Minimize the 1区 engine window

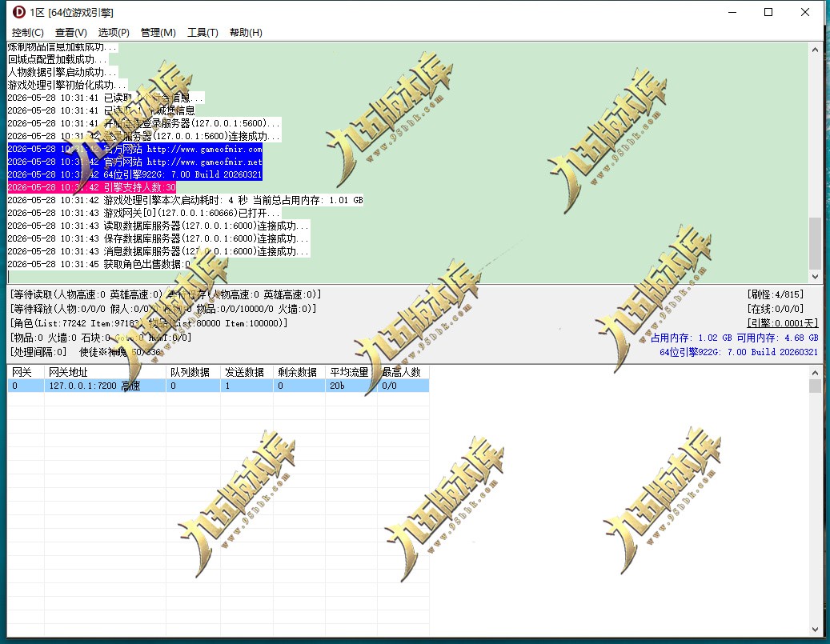(x=732, y=12)
